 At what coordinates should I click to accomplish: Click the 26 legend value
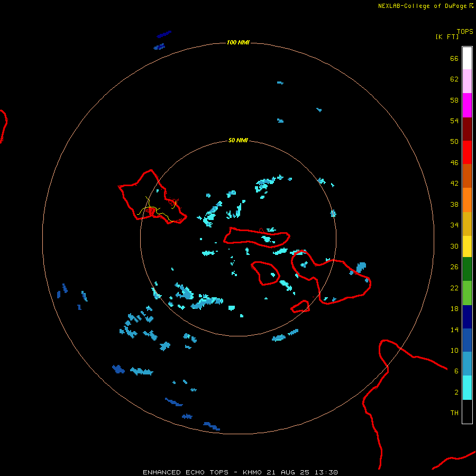(454, 267)
